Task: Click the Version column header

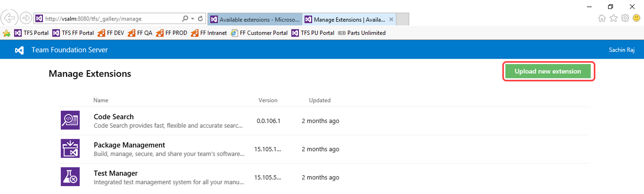Action: pos(268,100)
